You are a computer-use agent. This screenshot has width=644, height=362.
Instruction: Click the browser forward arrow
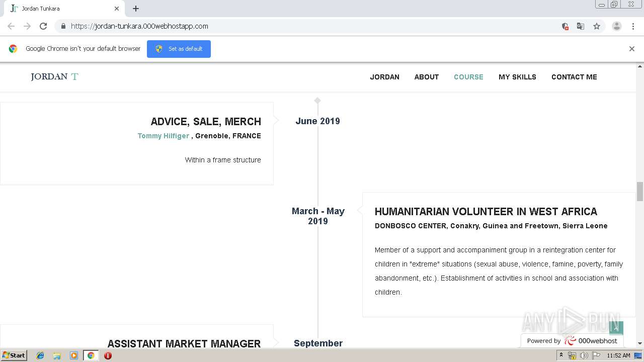point(27,26)
